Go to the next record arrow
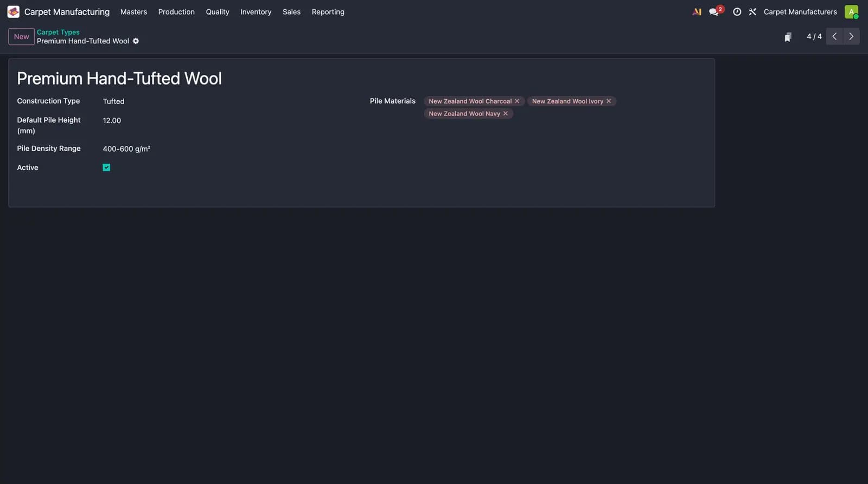 point(851,36)
